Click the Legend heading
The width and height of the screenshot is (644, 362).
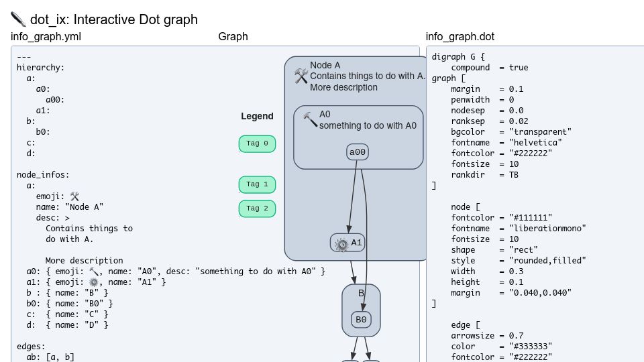[x=257, y=116]
